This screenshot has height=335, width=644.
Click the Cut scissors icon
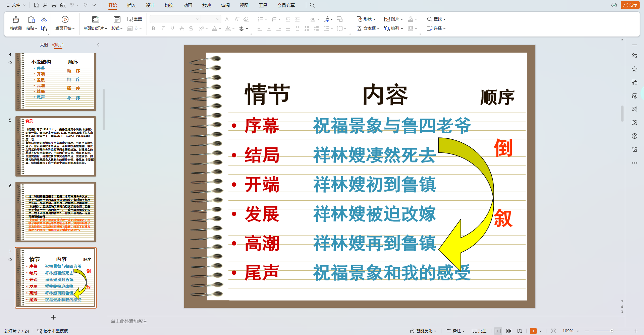(x=44, y=19)
